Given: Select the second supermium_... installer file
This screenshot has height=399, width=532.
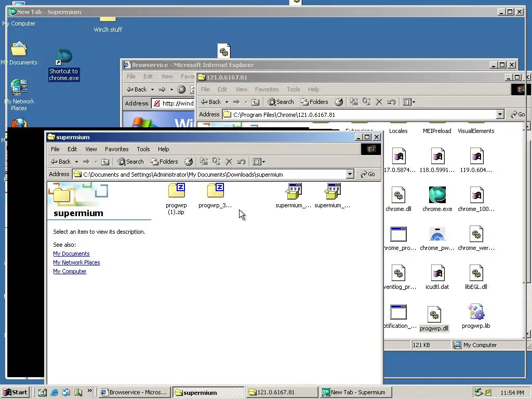Looking at the screenshot, I should point(332,196).
